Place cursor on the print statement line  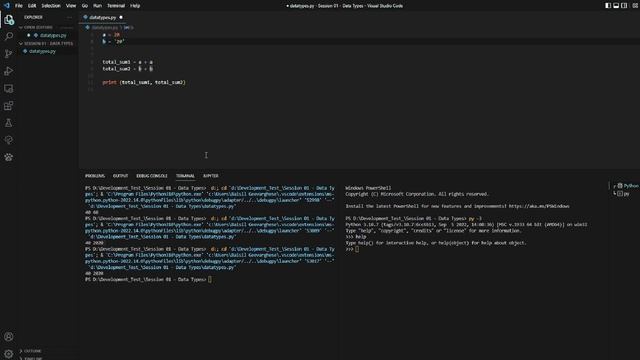[144, 82]
